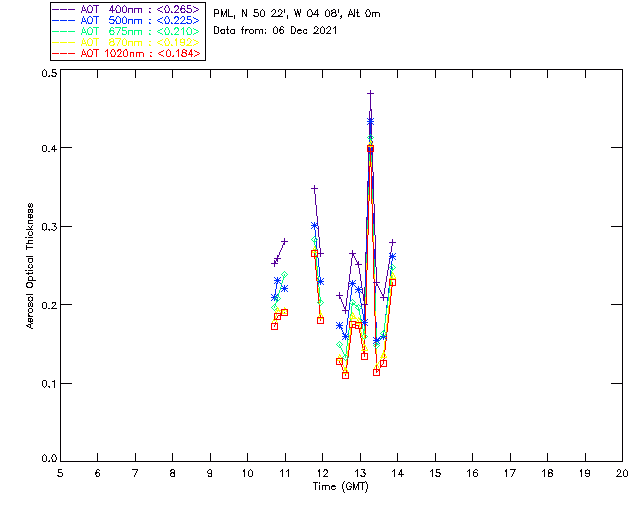
Task: Click the red square marker at the 0.4 peak
Action: [x=370, y=149]
